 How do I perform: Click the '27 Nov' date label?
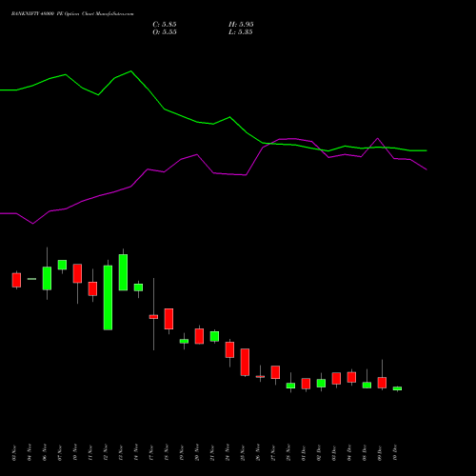273,452
